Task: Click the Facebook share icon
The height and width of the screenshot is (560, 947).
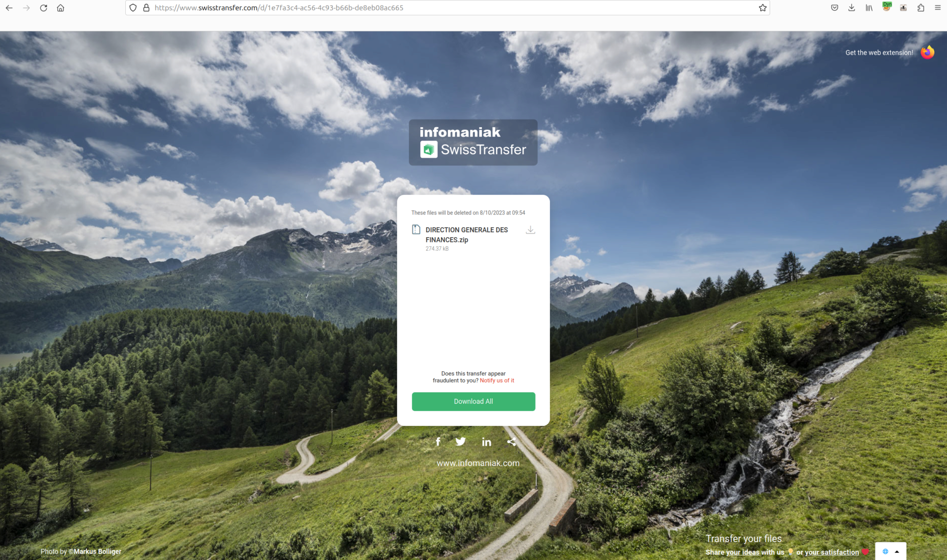Action: (x=437, y=441)
